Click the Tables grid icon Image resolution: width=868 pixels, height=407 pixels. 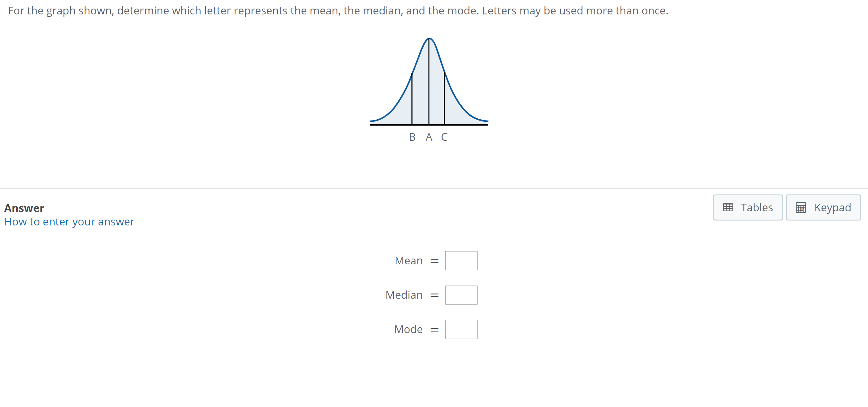click(x=729, y=207)
